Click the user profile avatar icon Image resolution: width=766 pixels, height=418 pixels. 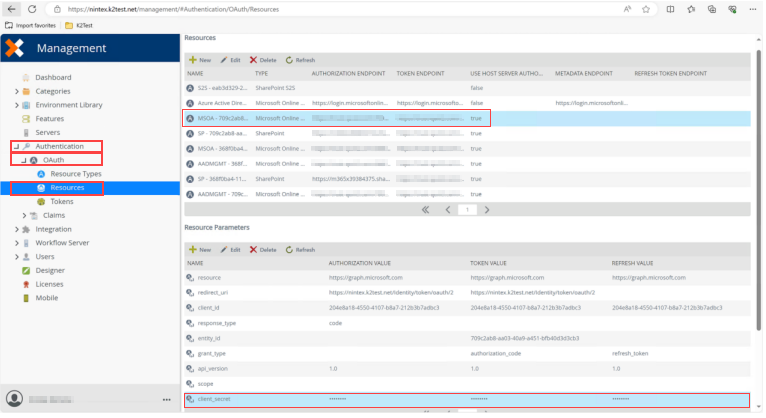[x=15, y=398]
